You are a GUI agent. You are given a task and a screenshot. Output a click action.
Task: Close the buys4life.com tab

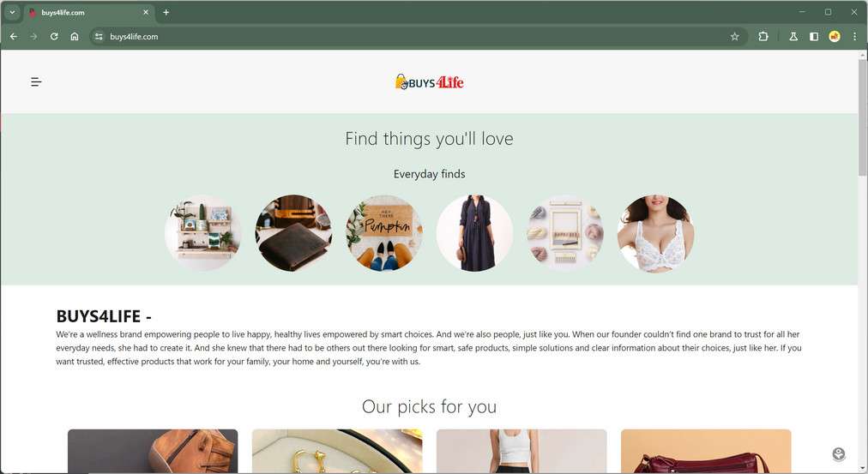point(146,12)
